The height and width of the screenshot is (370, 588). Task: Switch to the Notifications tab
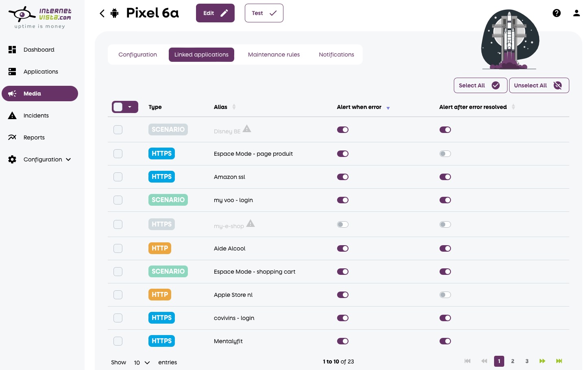[336, 54]
